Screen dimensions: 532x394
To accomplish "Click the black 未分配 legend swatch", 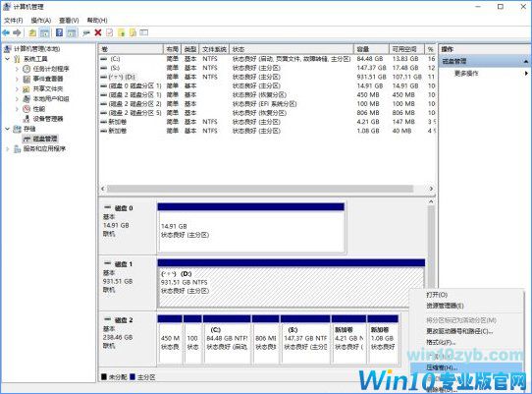I will click(104, 377).
